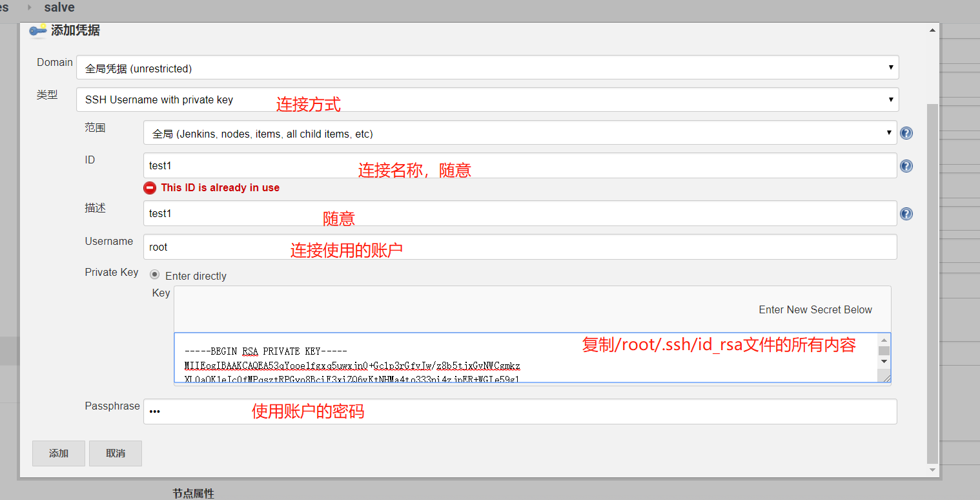Click the red error icon before ID warning

tap(149, 187)
